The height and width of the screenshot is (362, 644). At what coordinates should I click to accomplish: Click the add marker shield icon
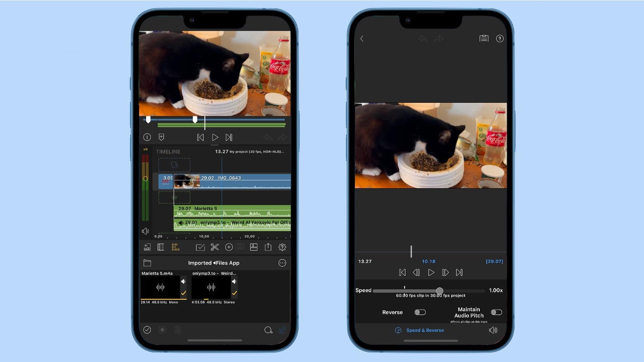coord(161,137)
